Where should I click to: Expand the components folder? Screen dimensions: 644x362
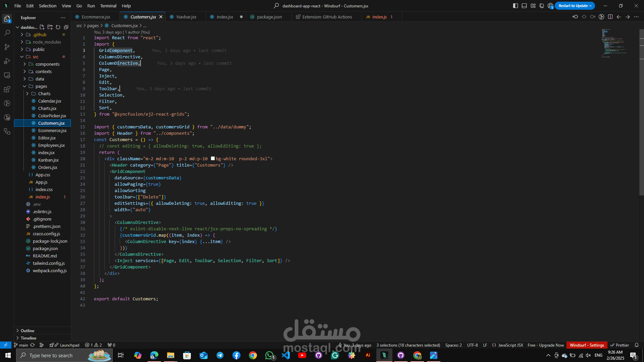coord(47,64)
